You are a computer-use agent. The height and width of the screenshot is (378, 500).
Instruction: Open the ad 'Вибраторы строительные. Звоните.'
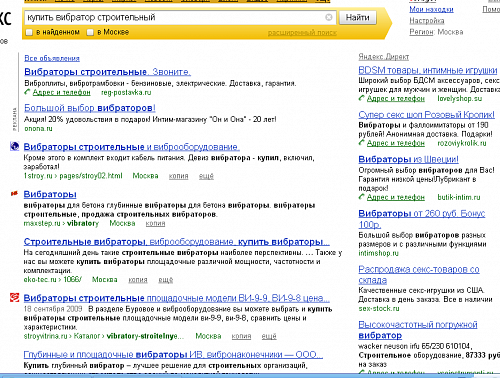point(107,72)
